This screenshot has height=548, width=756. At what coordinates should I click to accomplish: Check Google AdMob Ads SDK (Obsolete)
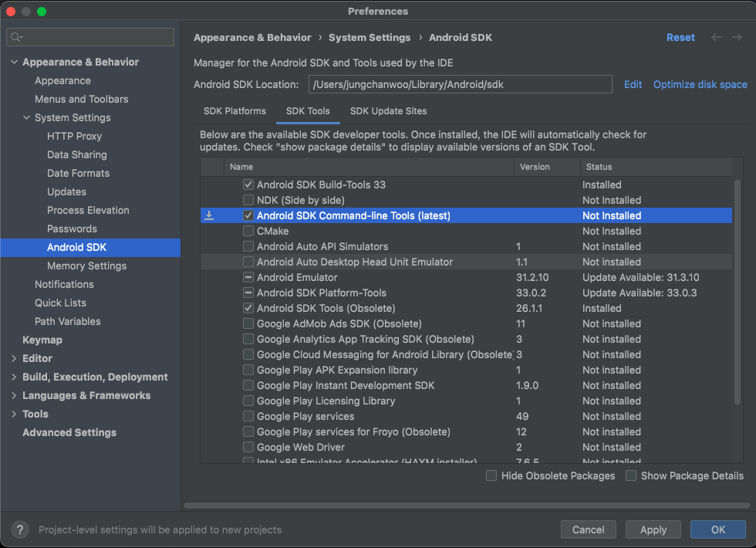[248, 323]
